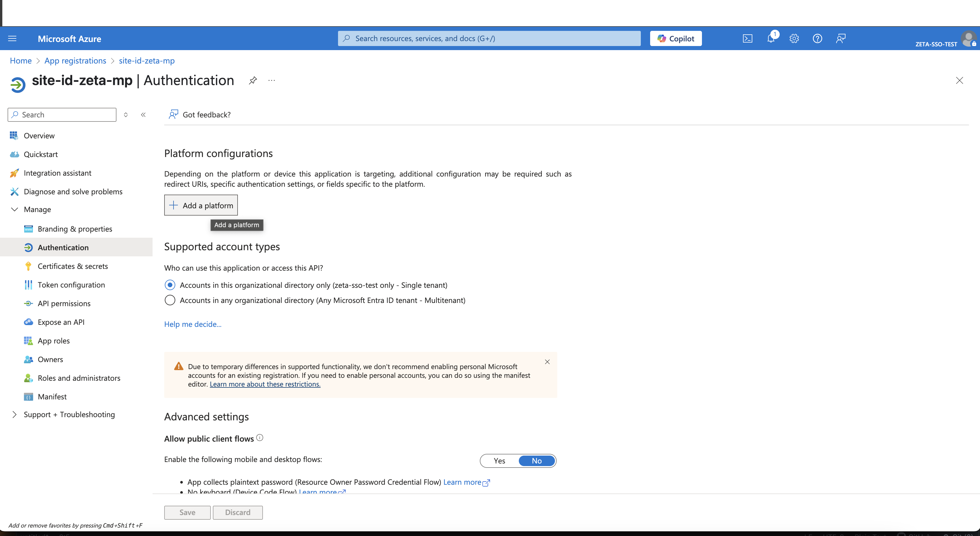Pin the Authentication blade
This screenshot has width=980, height=536.
tap(253, 80)
